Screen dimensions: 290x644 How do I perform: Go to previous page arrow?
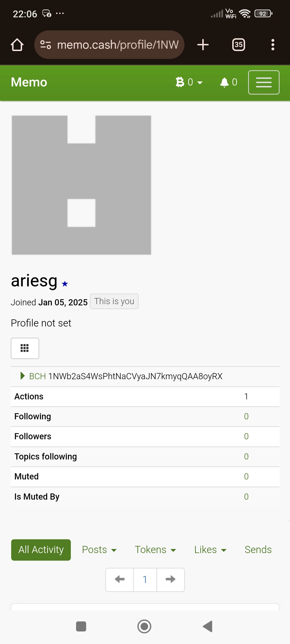[120, 579]
